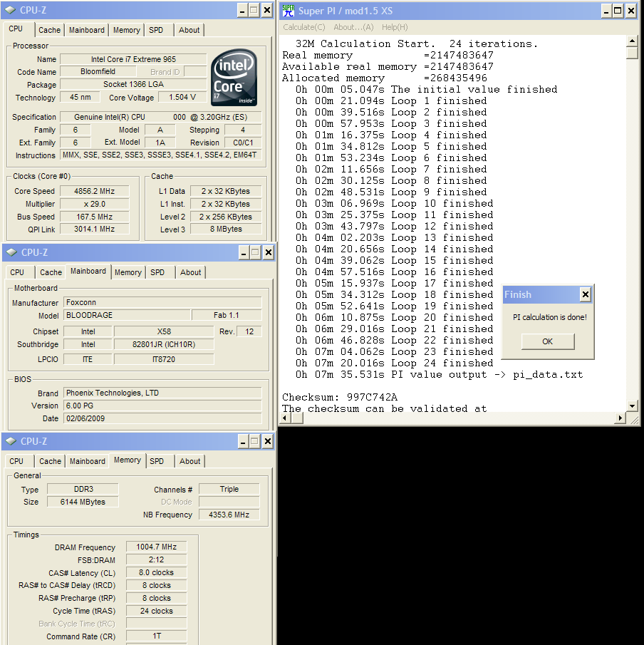Image resolution: width=644 pixels, height=645 pixels.
Task: Switch to Cache tab in top CPU-Z window
Action: coord(49,30)
